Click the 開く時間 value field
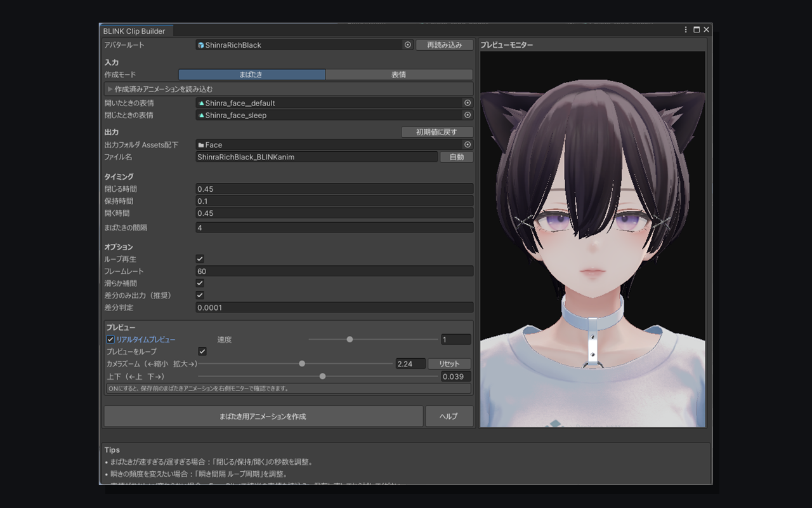 [x=334, y=213]
